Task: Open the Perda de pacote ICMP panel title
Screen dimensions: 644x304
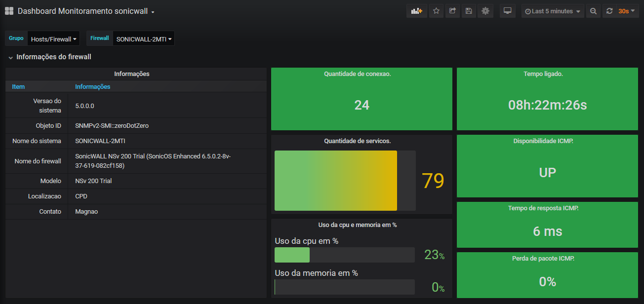Action: pyautogui.click(x=543, y=259)
